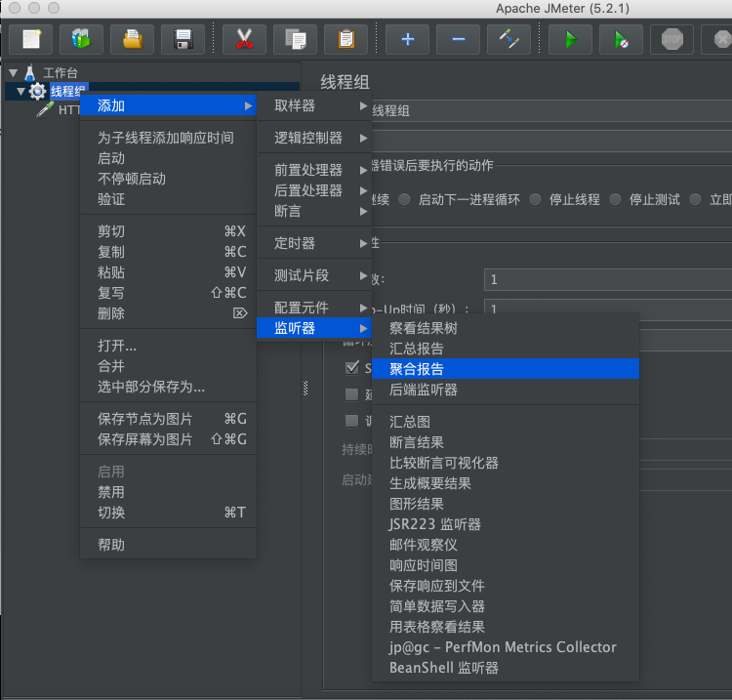Image resolution: width=732 pixels, height=700 pixels.
Task: Choose 帮助 in context menu
Action: pos(168,545)
